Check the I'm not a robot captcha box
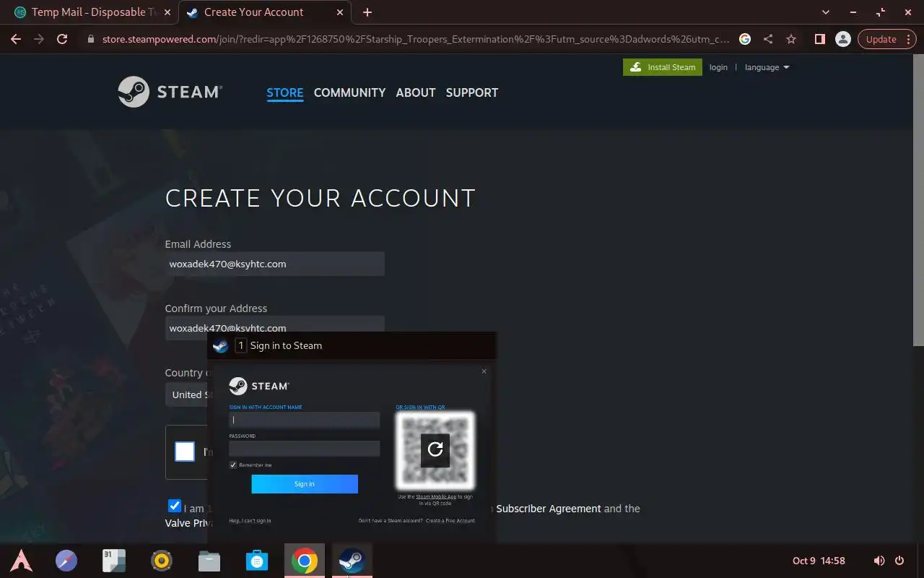The width and height of the screenshot is (924, 578). click(185, 452)
